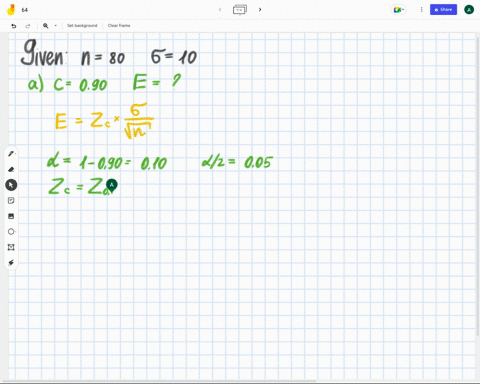This screenshot has width=480, height=384.
Task: Click the Share button
Action: pos(443,10)
